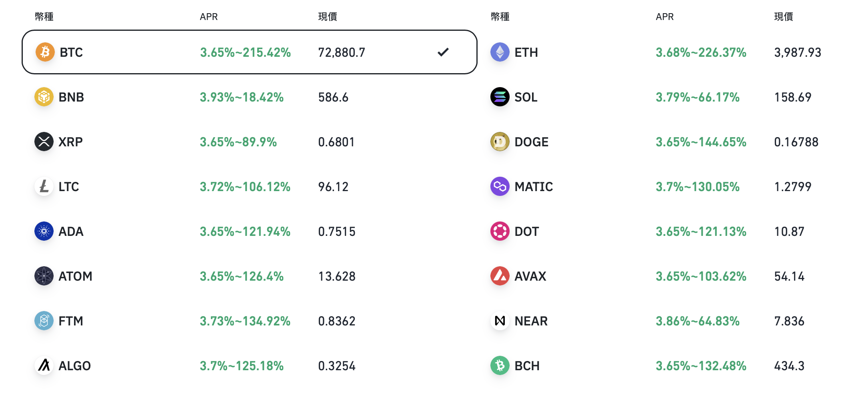Screen dimensions: 868x399
Task: Click the left APR column header
Action: click(x=209, y=17)
